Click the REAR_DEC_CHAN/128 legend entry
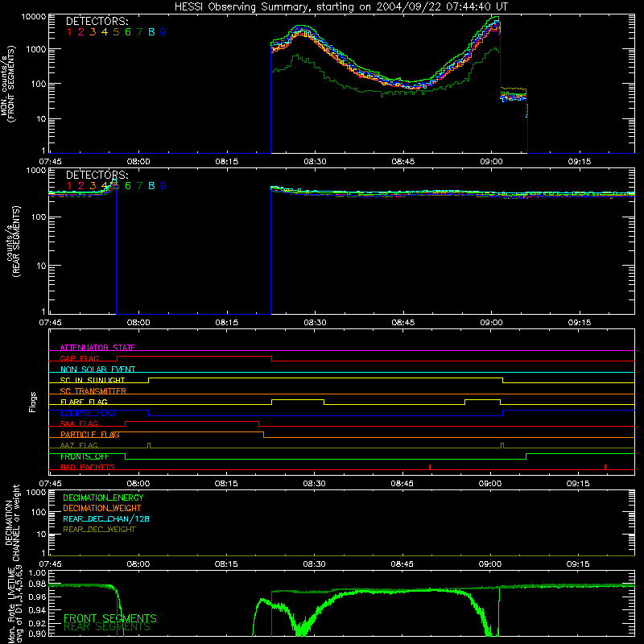This screenshot has height=644, width=644. tap(106, 518)
